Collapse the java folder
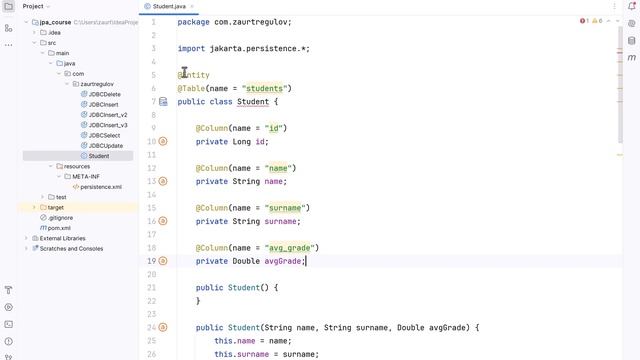Image resolution: width=640 pixels, height=360 pixels. pos(51,63)
